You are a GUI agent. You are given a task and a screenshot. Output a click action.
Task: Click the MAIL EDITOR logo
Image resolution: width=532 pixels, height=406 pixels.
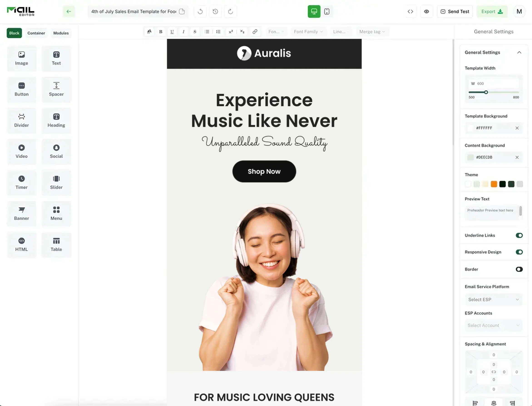point(20,11)
